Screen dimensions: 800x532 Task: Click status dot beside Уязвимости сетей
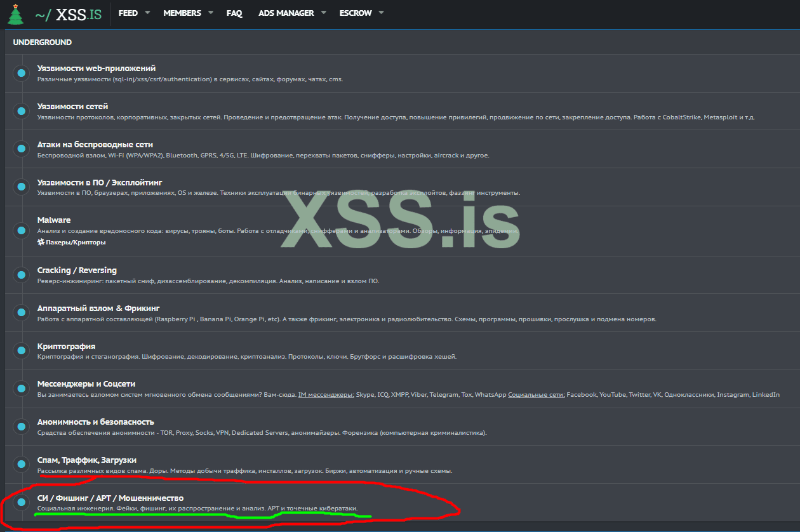22,111
